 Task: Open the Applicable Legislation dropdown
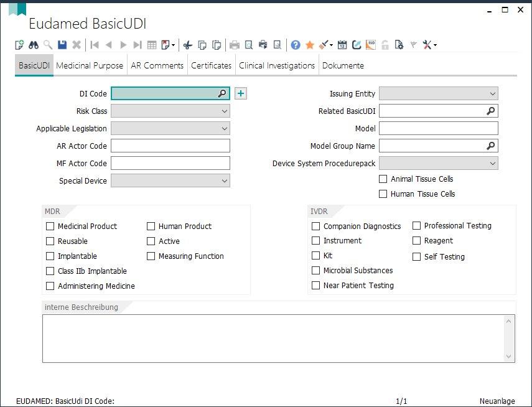tap(224, 129)
